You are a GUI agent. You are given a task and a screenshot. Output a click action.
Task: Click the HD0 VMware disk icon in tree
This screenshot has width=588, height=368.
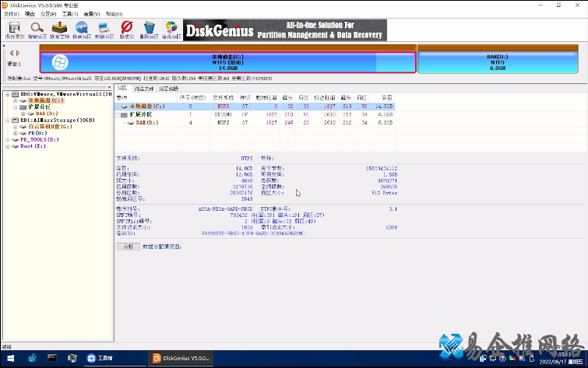pyautogui.click(x=16, y=94)
